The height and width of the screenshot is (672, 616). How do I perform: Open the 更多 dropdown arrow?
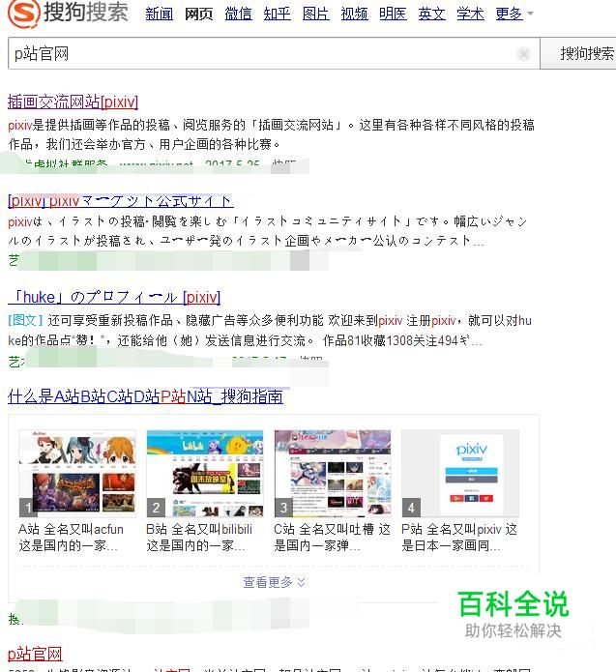[x=530, y=14]
